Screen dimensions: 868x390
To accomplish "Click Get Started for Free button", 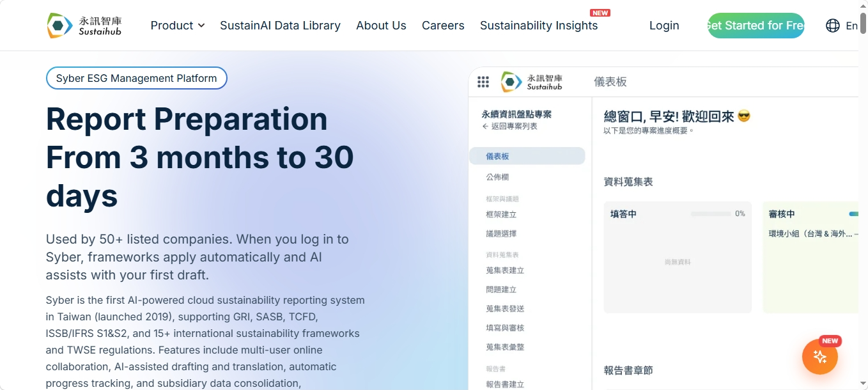I will tap(756, 26).
